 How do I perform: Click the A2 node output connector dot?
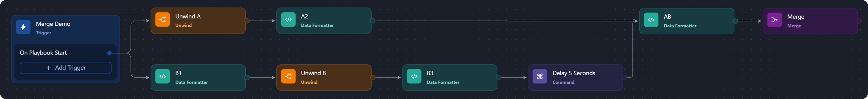pos(373,21)
